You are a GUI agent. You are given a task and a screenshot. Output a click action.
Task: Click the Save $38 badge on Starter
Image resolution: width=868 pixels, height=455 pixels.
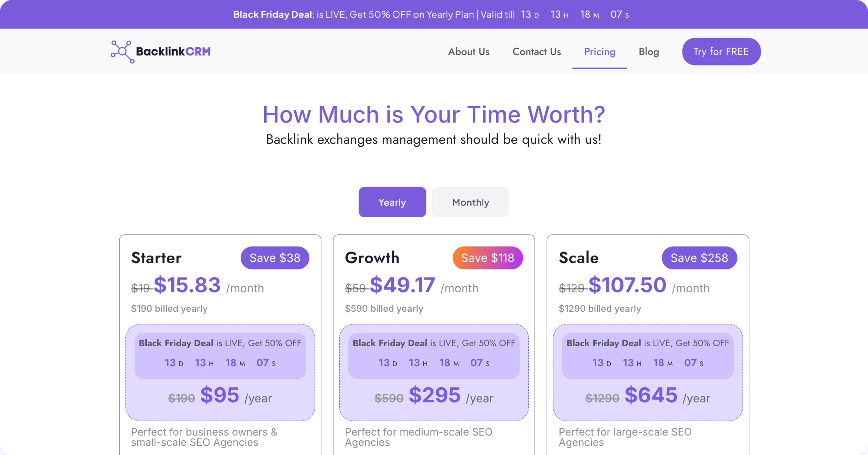(x=275, y=258)
